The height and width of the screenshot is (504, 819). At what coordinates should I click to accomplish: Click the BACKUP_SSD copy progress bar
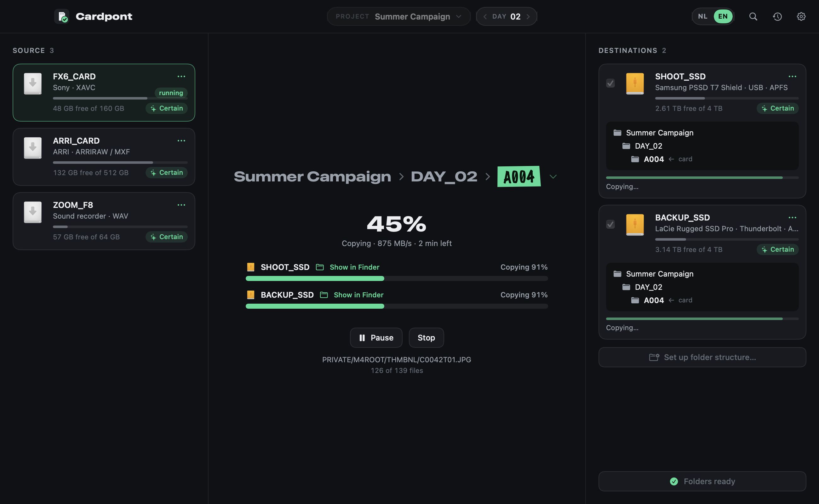(397, 306)
